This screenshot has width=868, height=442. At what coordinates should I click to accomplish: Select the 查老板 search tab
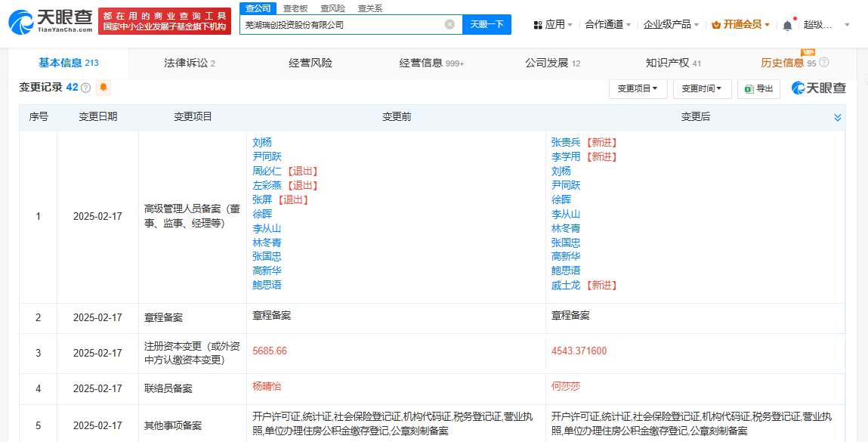coord(295,8)
